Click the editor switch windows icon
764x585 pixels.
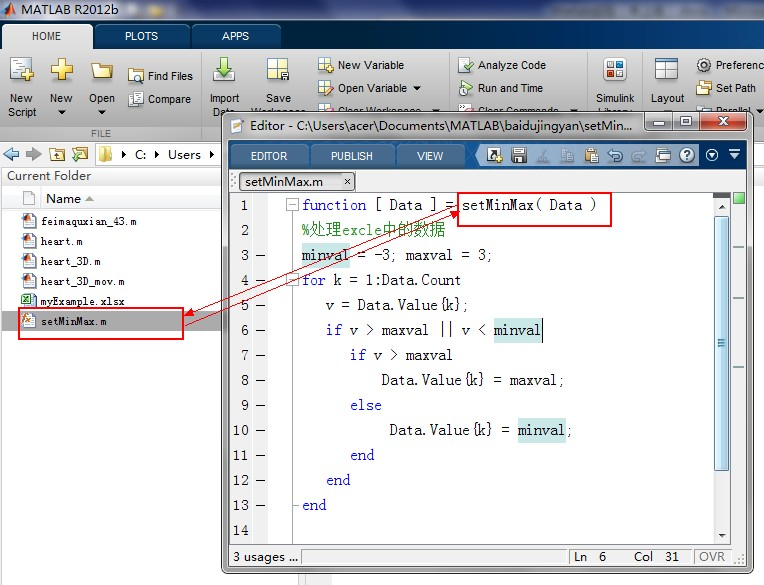(663, 155)
